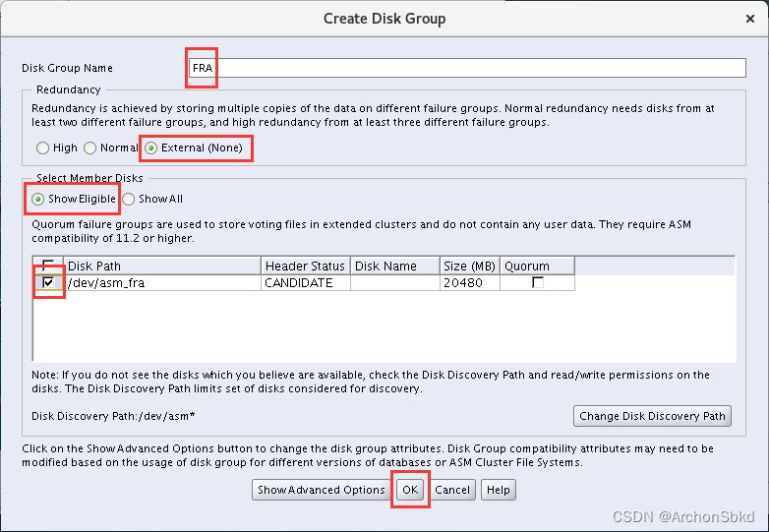Image resolution: width=769 pixels, height=532 pixels.
Task: Close the Create Disk Group dialog
Action: pos(750,19)
